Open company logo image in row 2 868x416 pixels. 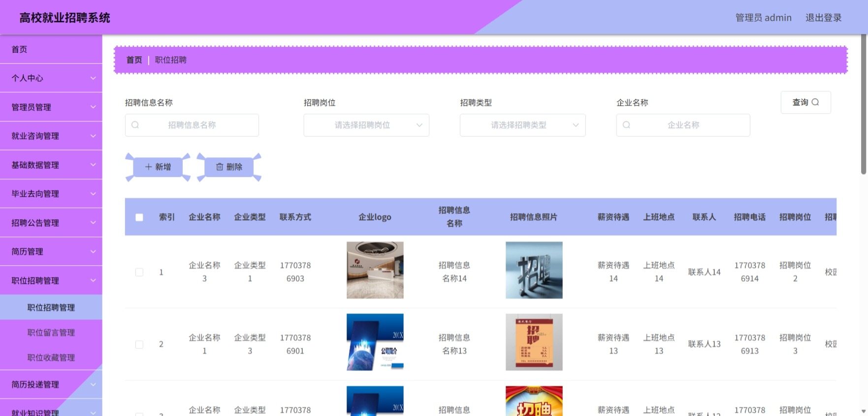(375, 342)
